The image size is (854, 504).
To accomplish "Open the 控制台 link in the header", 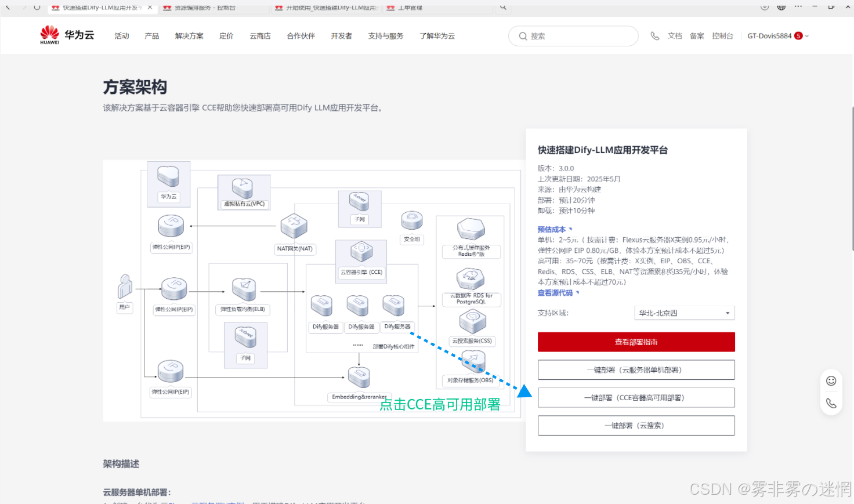I will click(723, 36).
